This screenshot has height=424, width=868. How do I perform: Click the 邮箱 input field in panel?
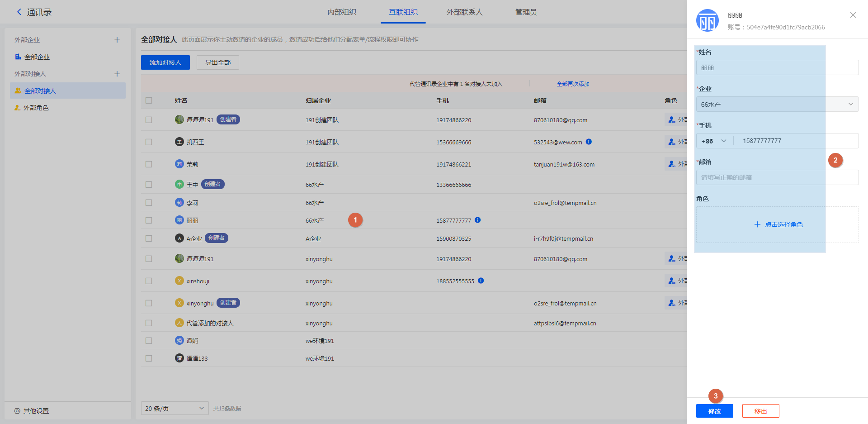click(x=777, y=177)
